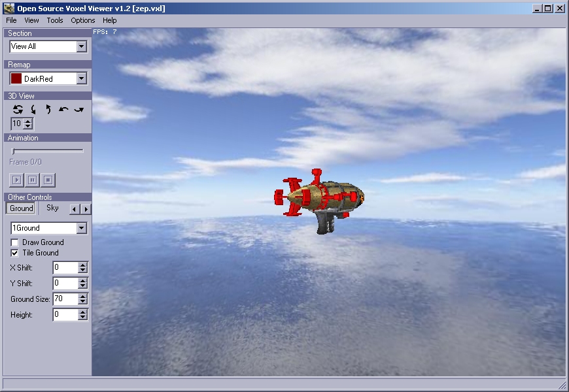Select the Ground tab

21,208
